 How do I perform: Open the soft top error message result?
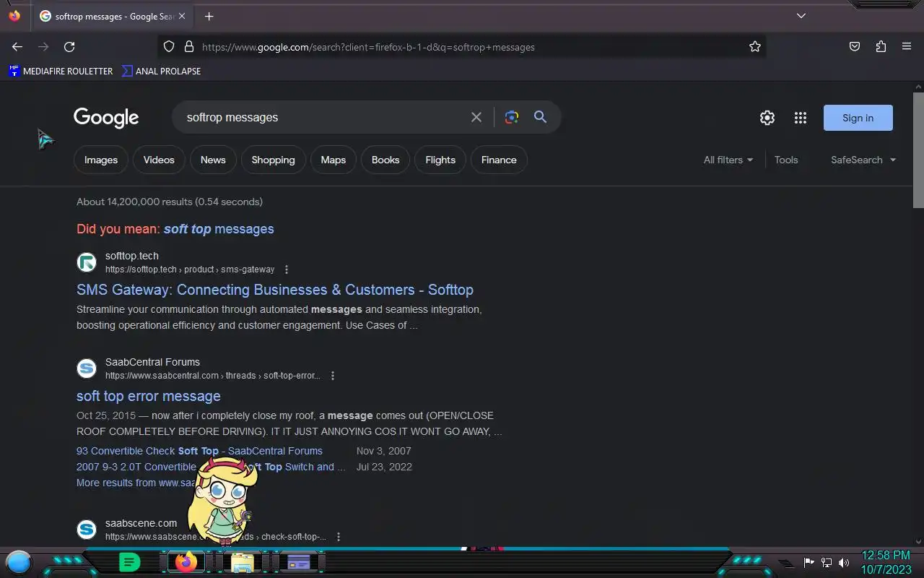tap(149, 396)
